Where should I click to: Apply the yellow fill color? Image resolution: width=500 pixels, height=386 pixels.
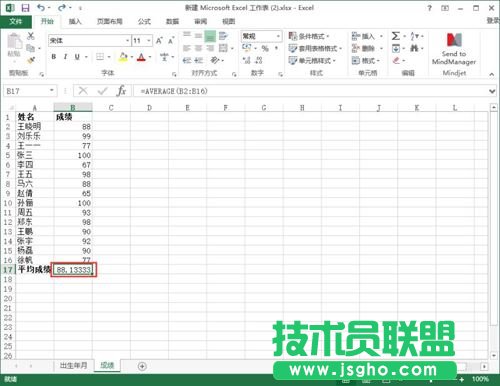pyautogui.click(x=123, y=57)
